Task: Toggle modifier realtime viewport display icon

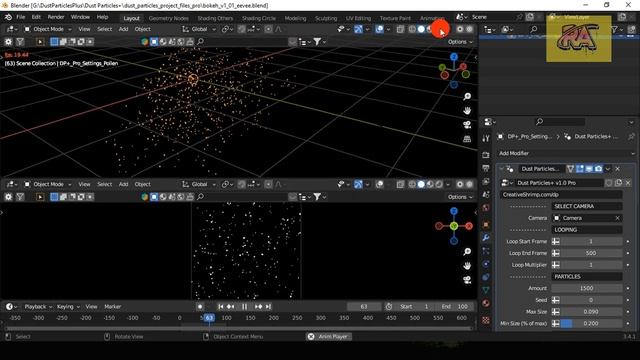Action: coord(589,169)
